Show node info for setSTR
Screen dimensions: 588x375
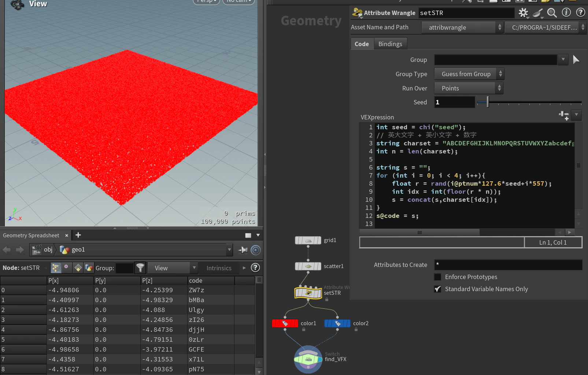pos(566,12)
